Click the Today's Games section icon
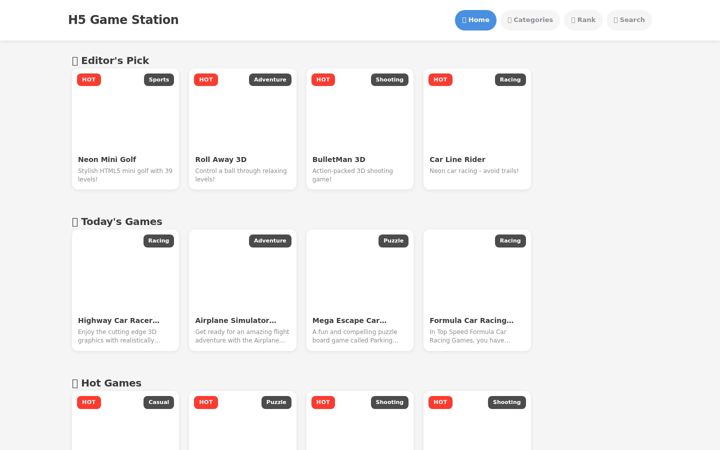 [x=75, y=222]
